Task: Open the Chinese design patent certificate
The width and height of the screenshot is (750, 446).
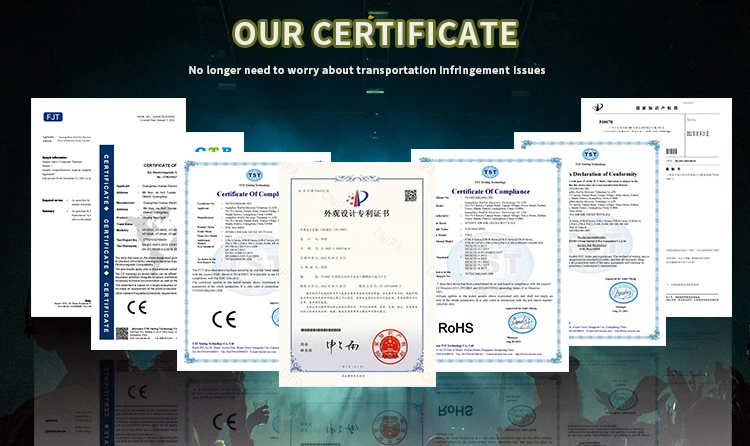Action: 357,274
